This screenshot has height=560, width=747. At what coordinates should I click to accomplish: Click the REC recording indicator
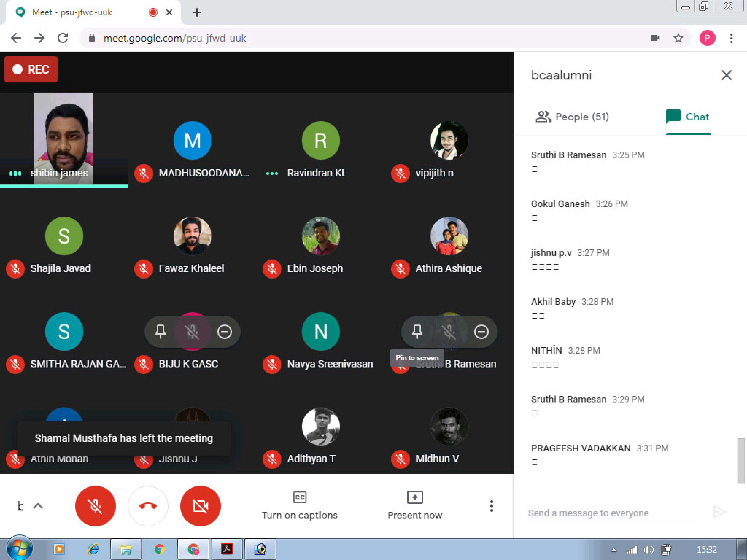click(x=31, y=69)
